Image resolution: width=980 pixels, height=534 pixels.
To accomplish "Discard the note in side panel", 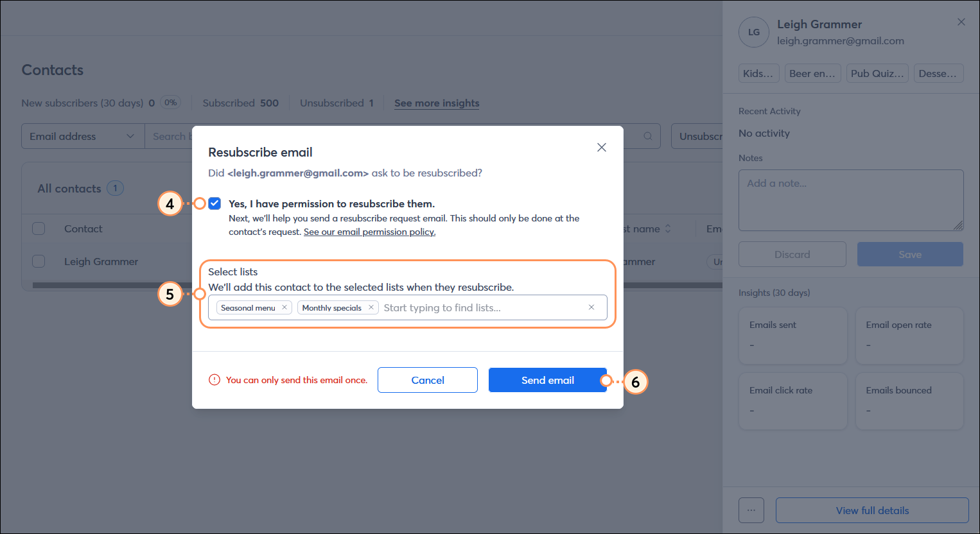I will coord(792,254).
